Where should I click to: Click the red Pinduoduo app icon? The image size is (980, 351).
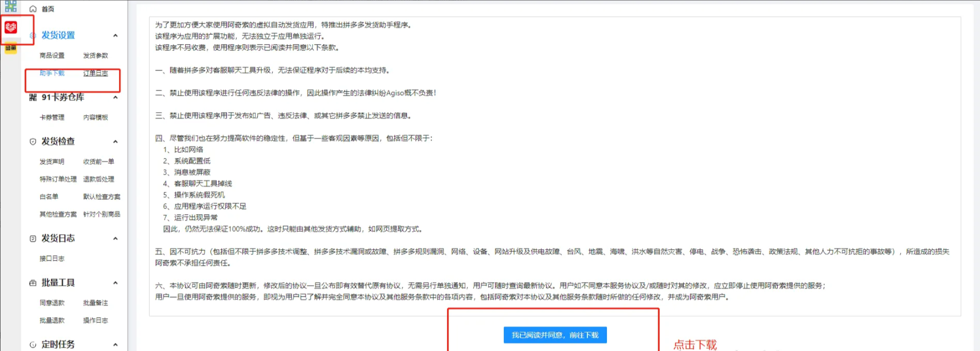click(11, 27)
